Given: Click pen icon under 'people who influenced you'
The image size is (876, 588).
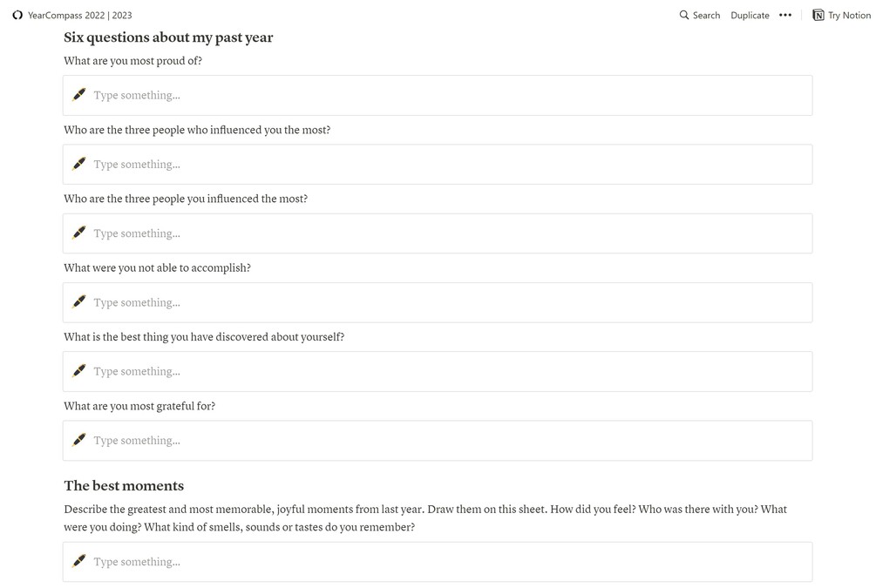Looking at the screenshot, I should pos(79,164).
